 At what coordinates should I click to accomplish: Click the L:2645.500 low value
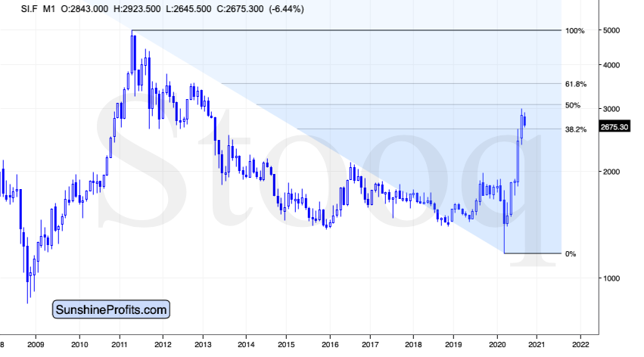pyautogui.click(x=188, y=9)
